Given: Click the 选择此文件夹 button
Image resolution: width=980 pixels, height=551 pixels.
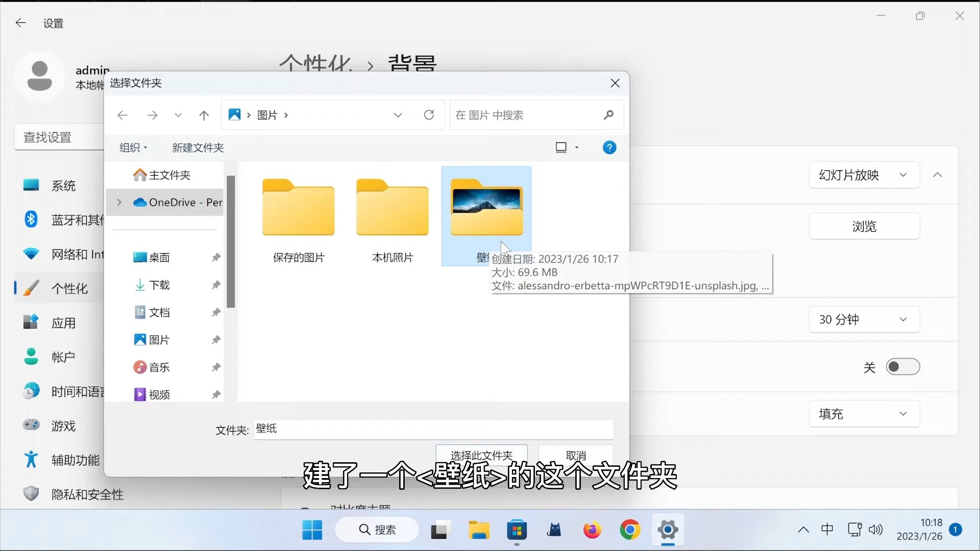Looking at the screenshot, I should click(481, 455).
